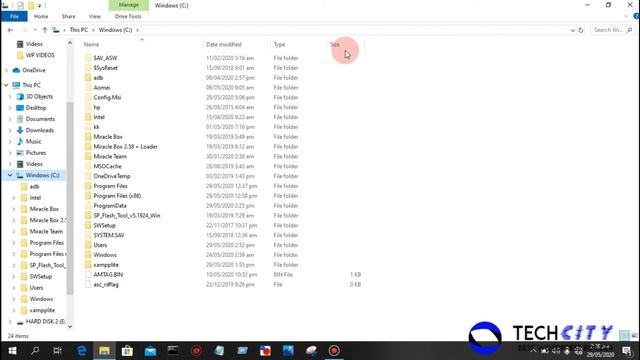Open the Help icon in ribbon
The image size is (640, 360).
(636, 16)
